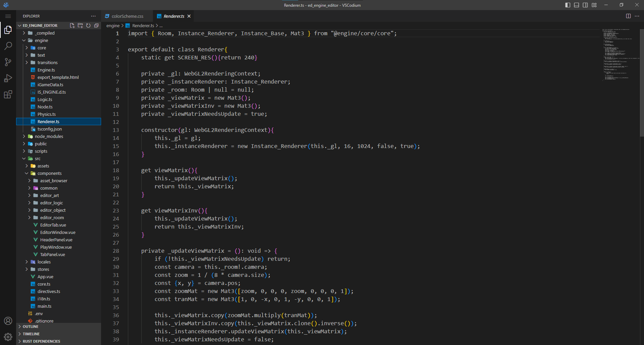Close the Renderer.ts tab
The height and width of the screenshot is (345, 644).
189,16
